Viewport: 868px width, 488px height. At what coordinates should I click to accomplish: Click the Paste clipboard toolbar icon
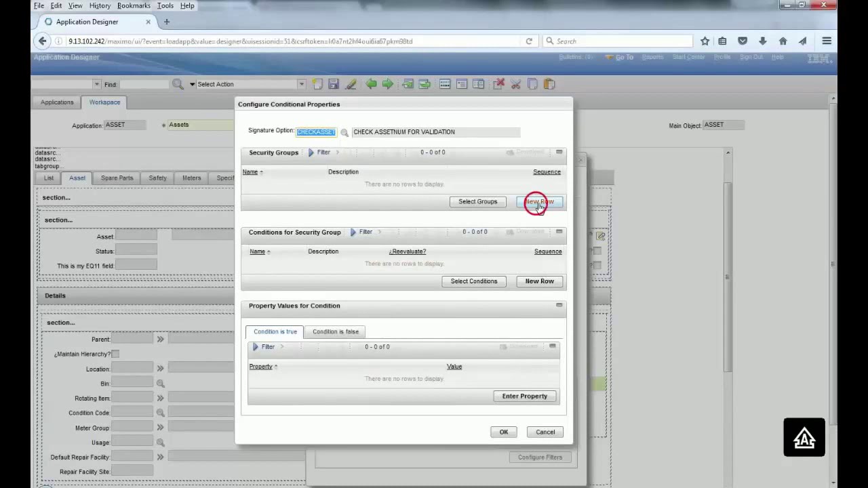[549, 84]
